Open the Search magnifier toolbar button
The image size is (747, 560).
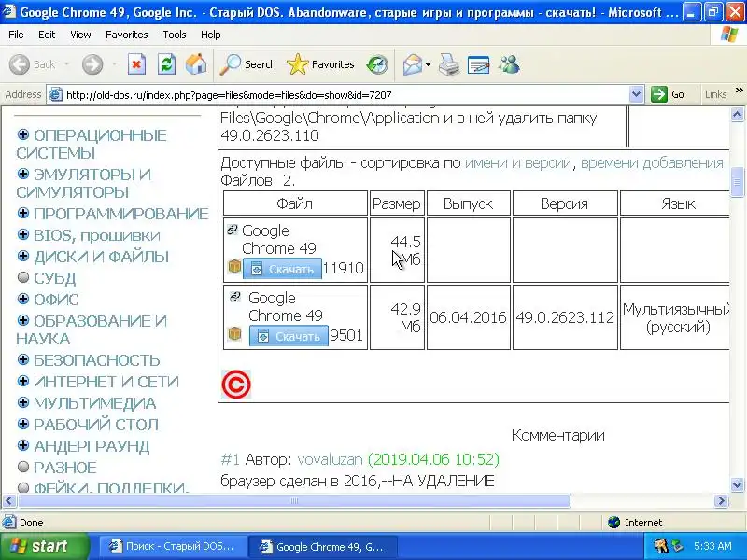[247, 64]
